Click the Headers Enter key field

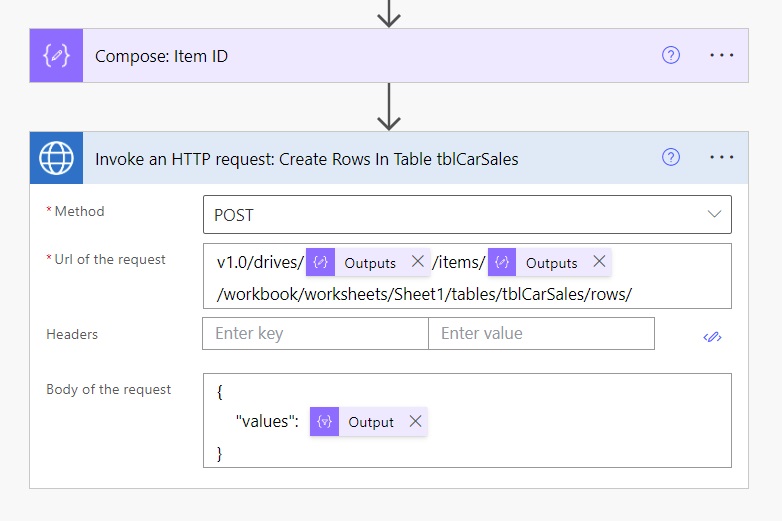pyautogui.click(x=315, y=334)
